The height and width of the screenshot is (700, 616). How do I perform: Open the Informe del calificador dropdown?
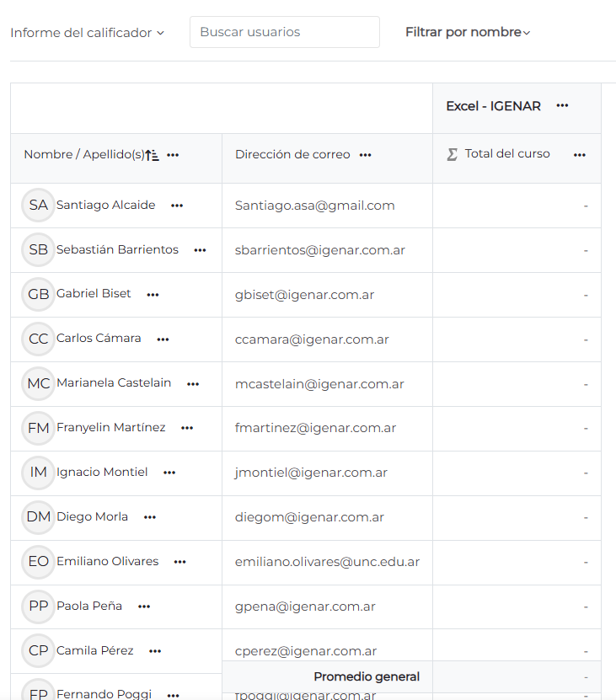pos(87,33)
